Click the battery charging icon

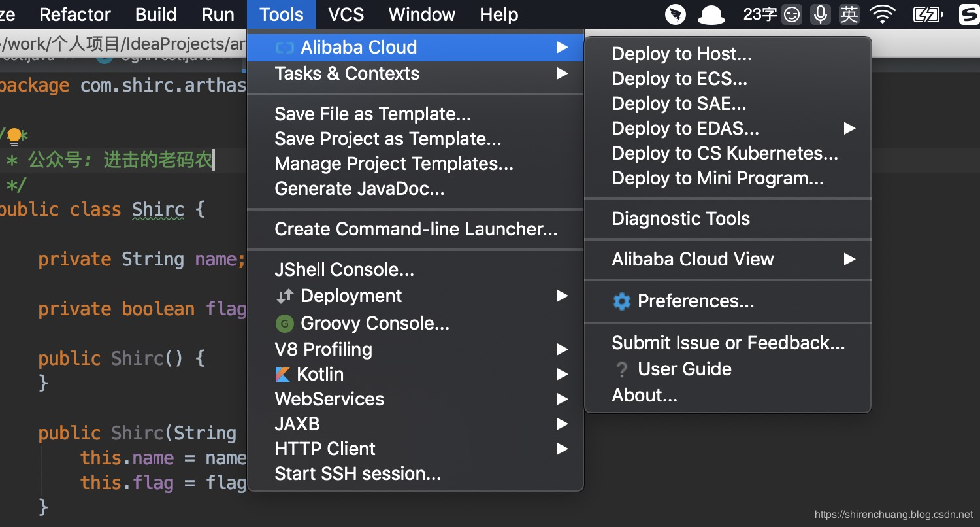927,14
